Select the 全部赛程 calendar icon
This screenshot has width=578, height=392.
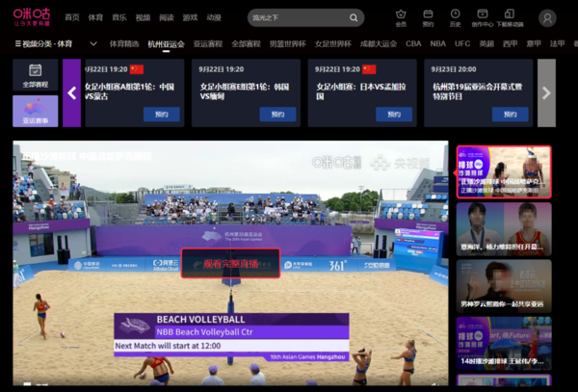35,75
